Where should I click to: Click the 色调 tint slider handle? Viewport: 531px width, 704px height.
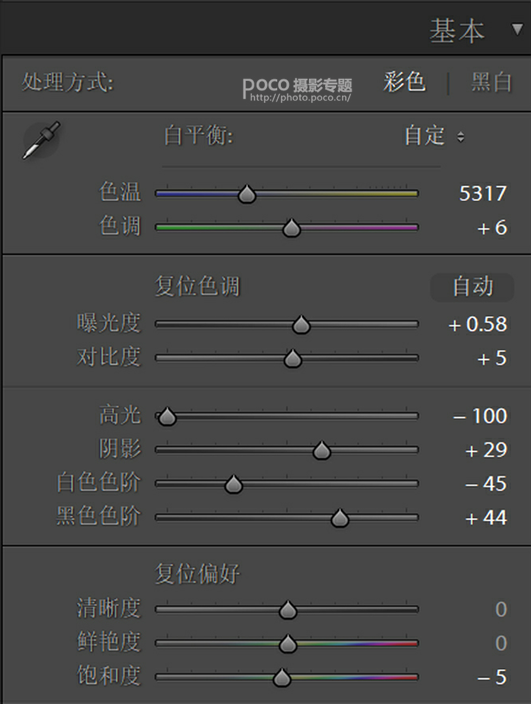point(291,228)
